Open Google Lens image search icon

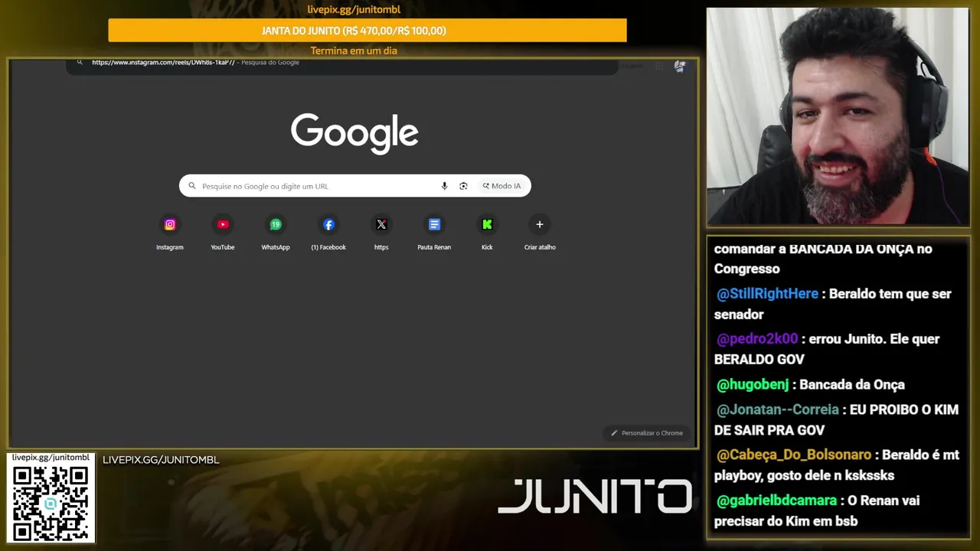(x=463, y=186)
